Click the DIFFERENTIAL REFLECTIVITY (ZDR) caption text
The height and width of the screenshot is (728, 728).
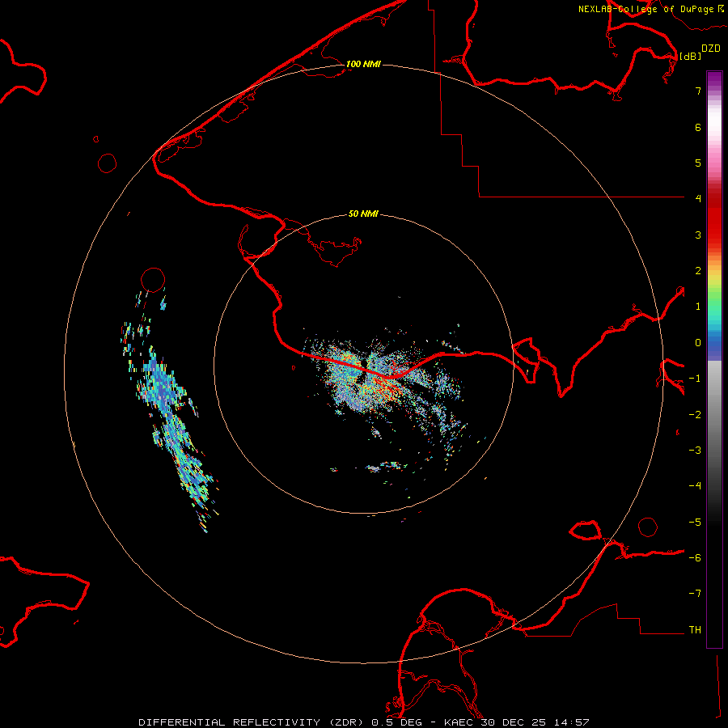click(252, 722)
